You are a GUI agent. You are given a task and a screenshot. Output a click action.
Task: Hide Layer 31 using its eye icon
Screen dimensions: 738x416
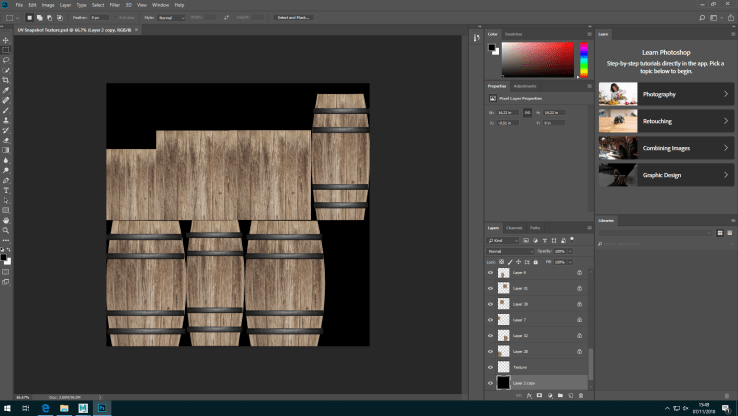click(x=490, y=288)
